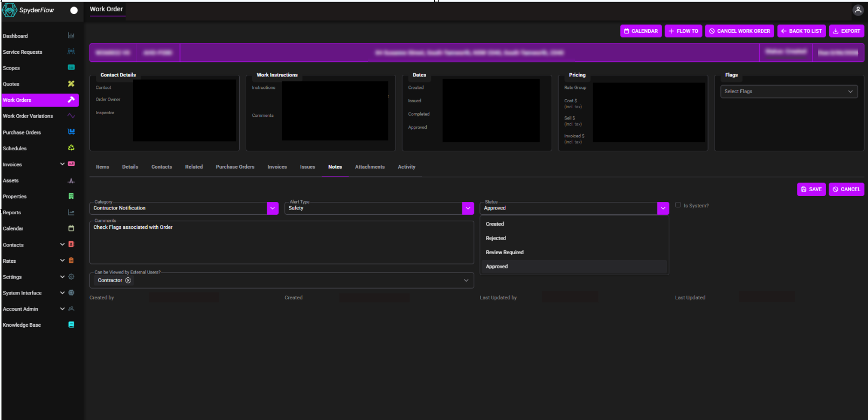
Task: Click the Properties building icon
Action: click(71, 196)
